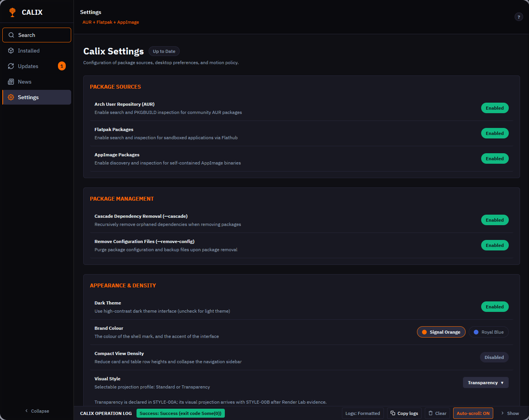Open the News page
529x420 pixels.
pos(37,82)
